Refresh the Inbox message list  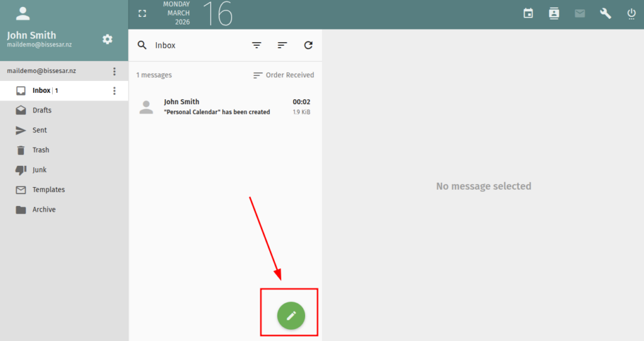click(x=308, y=45)
